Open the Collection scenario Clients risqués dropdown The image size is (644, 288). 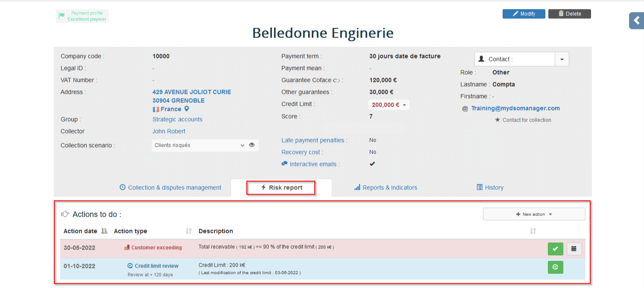click(199, 145)
